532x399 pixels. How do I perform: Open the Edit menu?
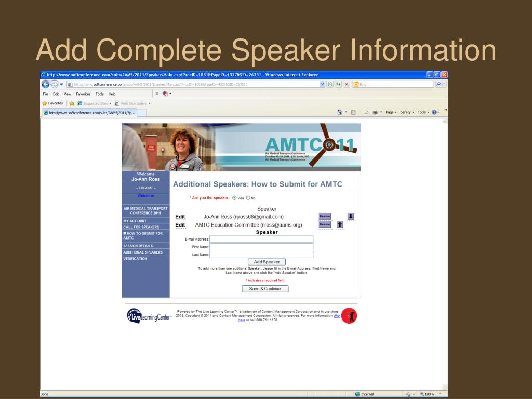point(56,94)
